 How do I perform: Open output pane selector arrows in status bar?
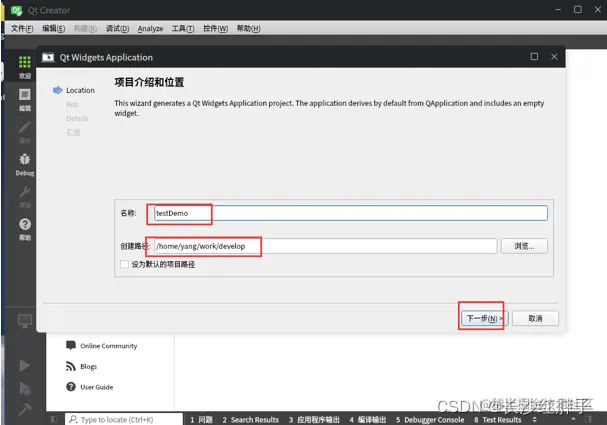[534, 420]
